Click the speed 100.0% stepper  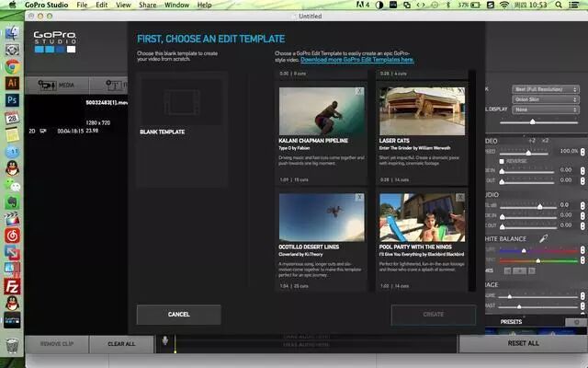(582, 151)
